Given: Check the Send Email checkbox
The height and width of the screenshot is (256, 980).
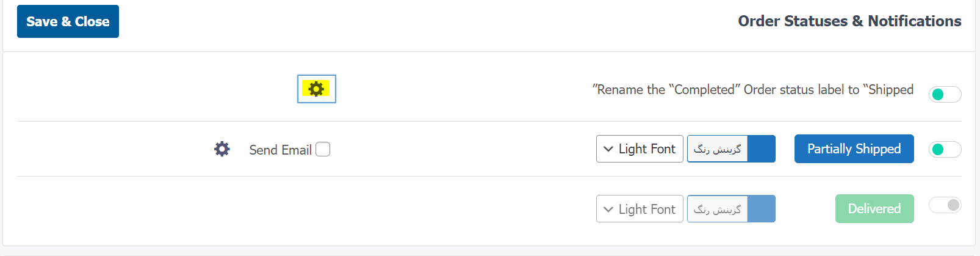Looking at the screenshot, I should coord(323,149).
